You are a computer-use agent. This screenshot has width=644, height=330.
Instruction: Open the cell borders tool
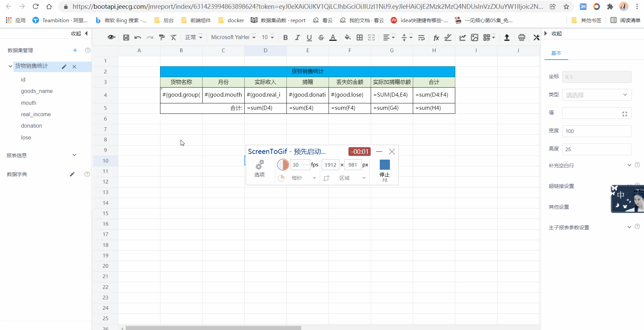(360, 37)
